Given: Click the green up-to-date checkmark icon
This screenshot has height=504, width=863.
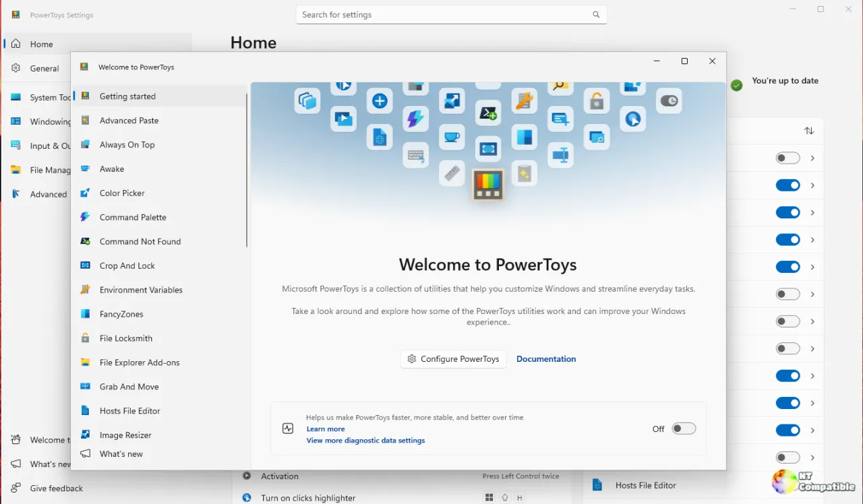Looking at the screenshot, I should point(737,86).
